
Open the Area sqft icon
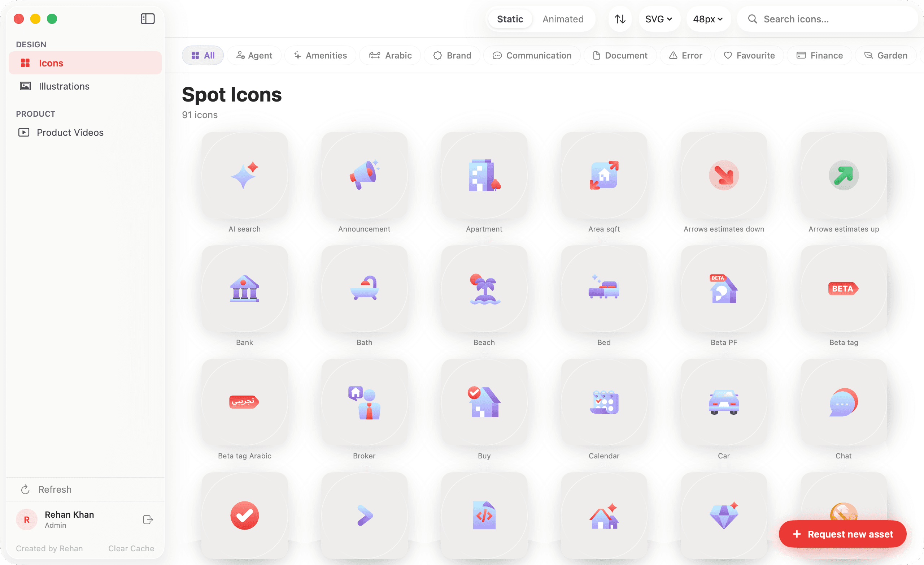(x=604, y=175)
